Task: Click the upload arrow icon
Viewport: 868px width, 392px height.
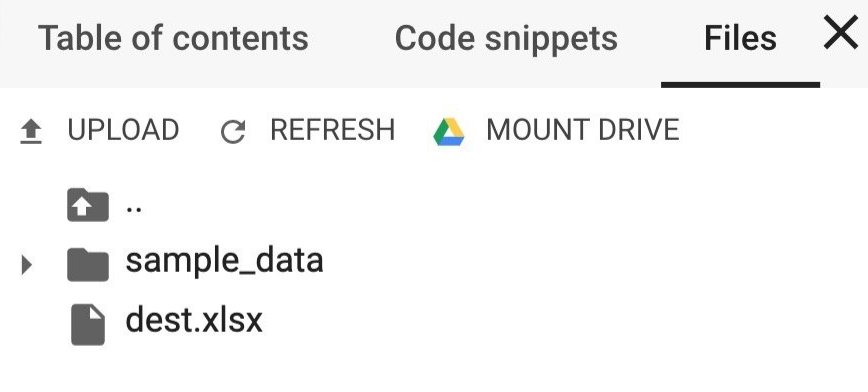Action: [x=31, y=132]
